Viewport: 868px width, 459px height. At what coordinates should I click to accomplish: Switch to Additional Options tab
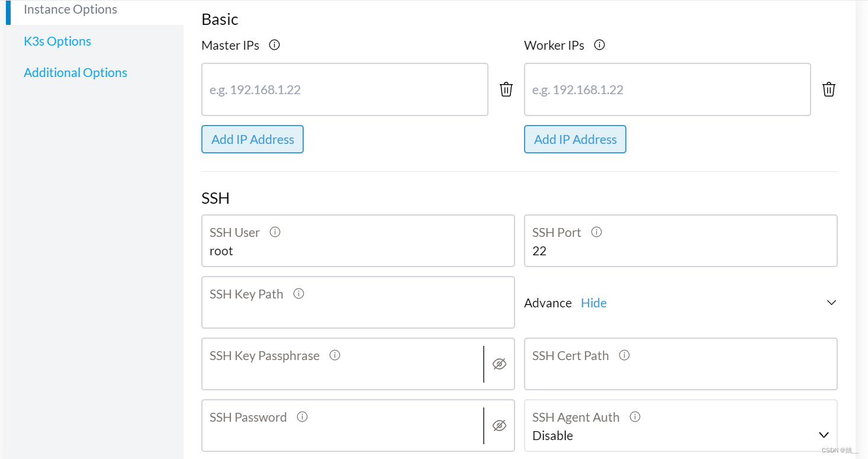(x=75, y=72)
